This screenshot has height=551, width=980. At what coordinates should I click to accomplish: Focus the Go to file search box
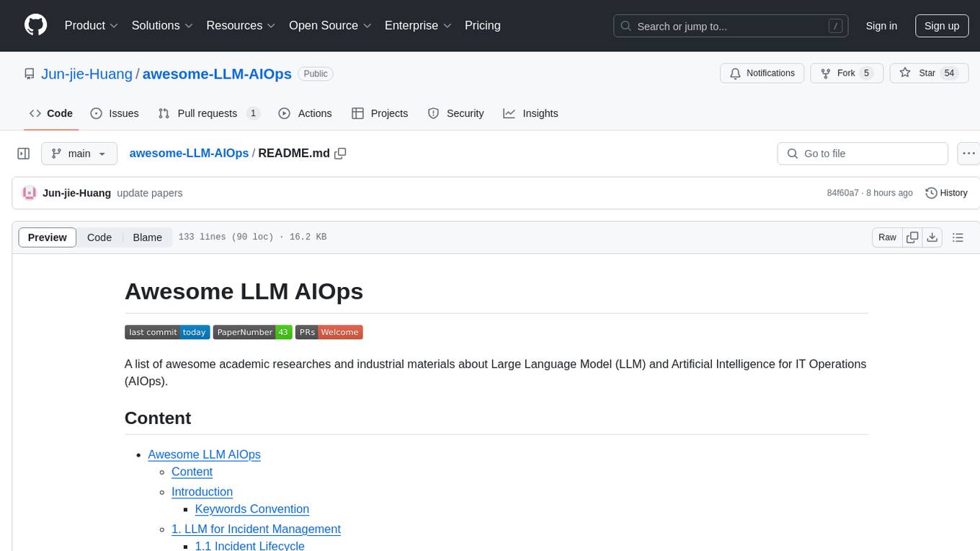click(x=863, y=154)
